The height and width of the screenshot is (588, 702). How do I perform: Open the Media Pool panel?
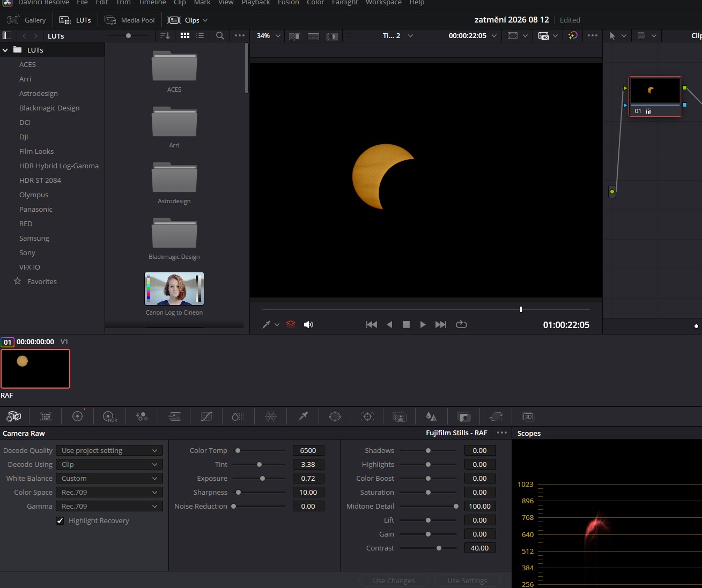coord(130,20)
